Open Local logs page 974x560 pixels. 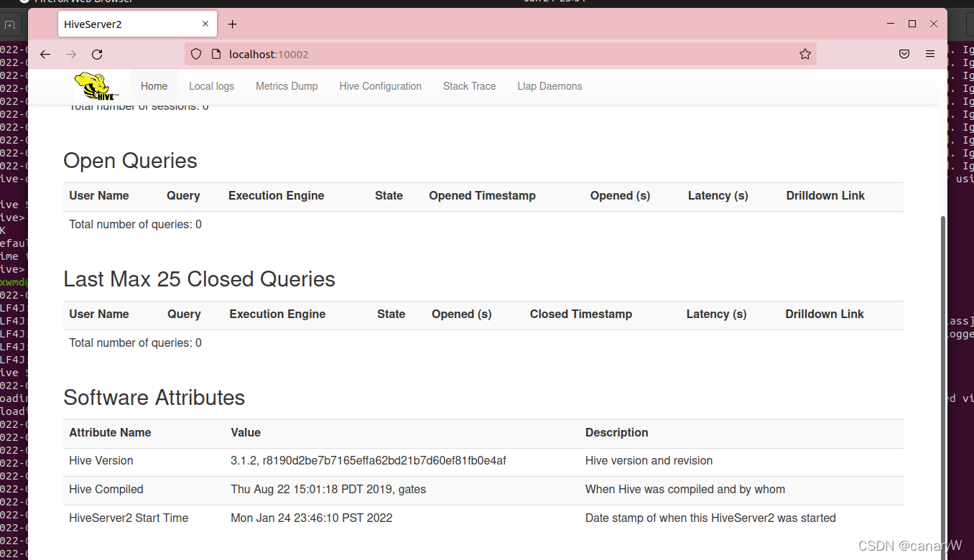(211, 86)
